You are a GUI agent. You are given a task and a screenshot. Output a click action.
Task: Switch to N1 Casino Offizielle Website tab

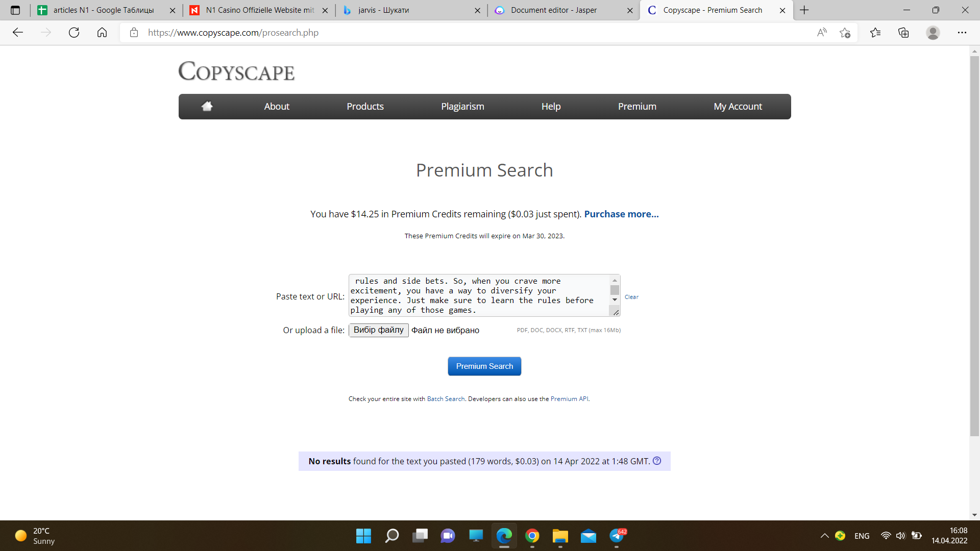coord(260,10)
